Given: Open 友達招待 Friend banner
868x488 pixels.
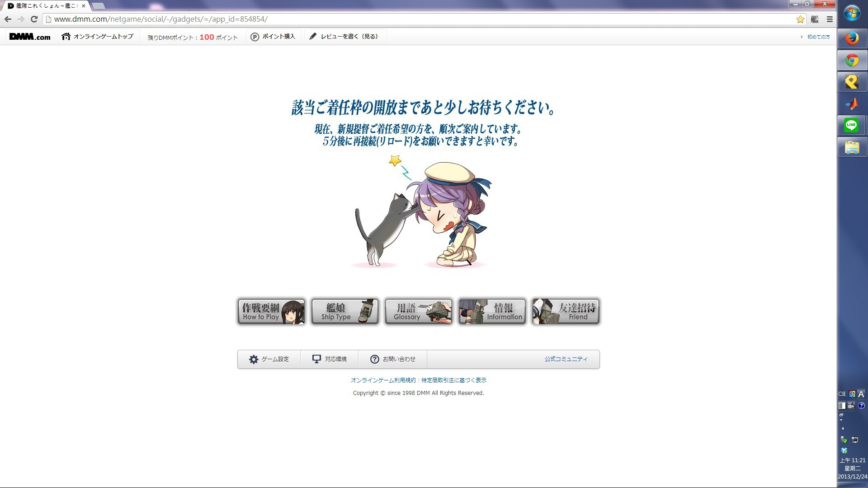Looking at the screenshot, I should [566, 311].
